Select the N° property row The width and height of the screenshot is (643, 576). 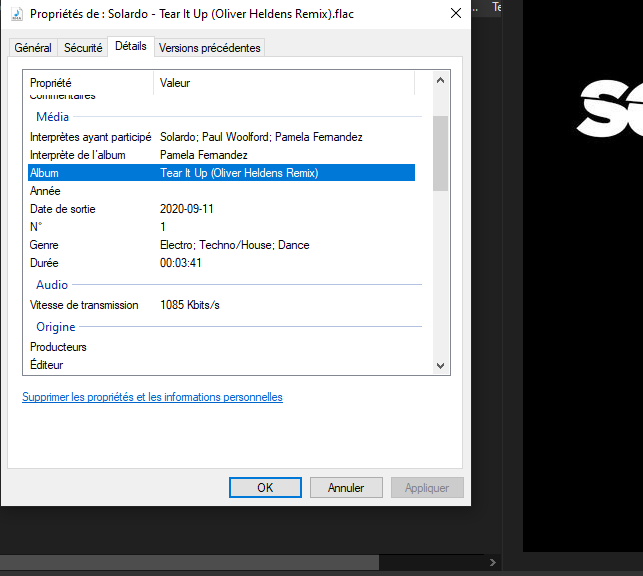pyautogui.click(x=221, y=227)
